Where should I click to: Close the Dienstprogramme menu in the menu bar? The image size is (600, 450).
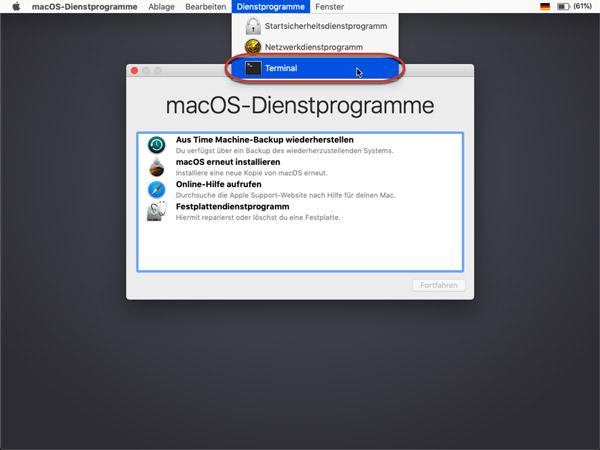coord(271,7)
